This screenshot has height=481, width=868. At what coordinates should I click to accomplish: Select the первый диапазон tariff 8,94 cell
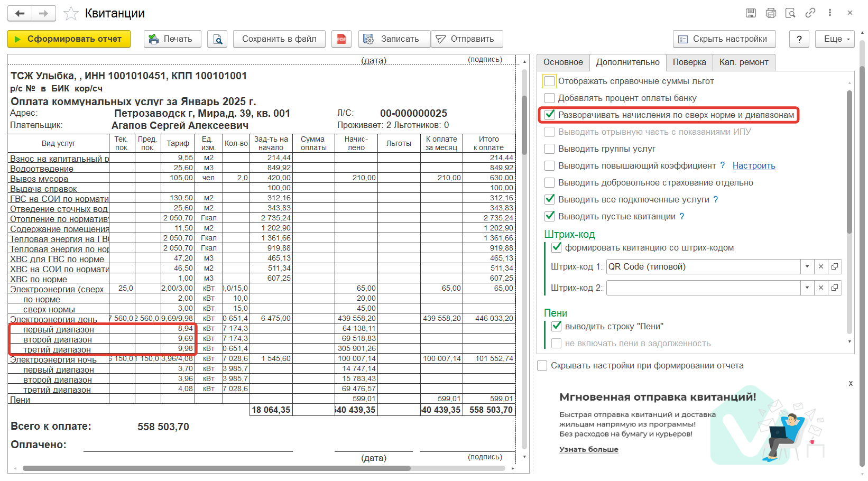click(x=178, y=329)
